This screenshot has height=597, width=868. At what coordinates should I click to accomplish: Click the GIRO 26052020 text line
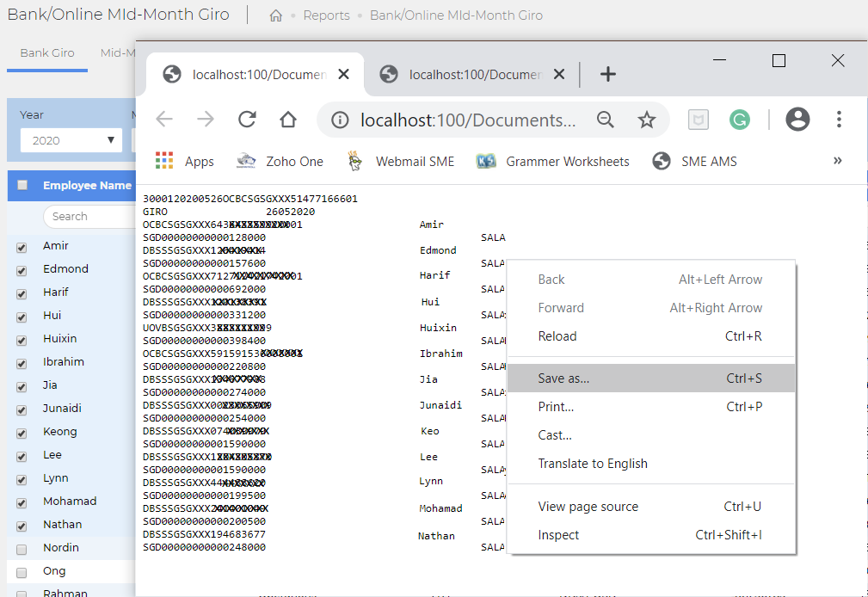229,212
